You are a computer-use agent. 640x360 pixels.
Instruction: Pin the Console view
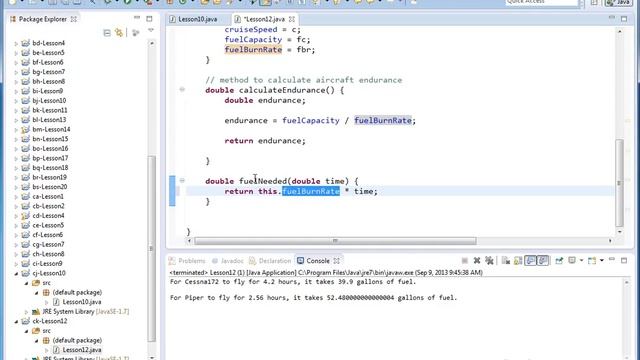tap(559, 261)
